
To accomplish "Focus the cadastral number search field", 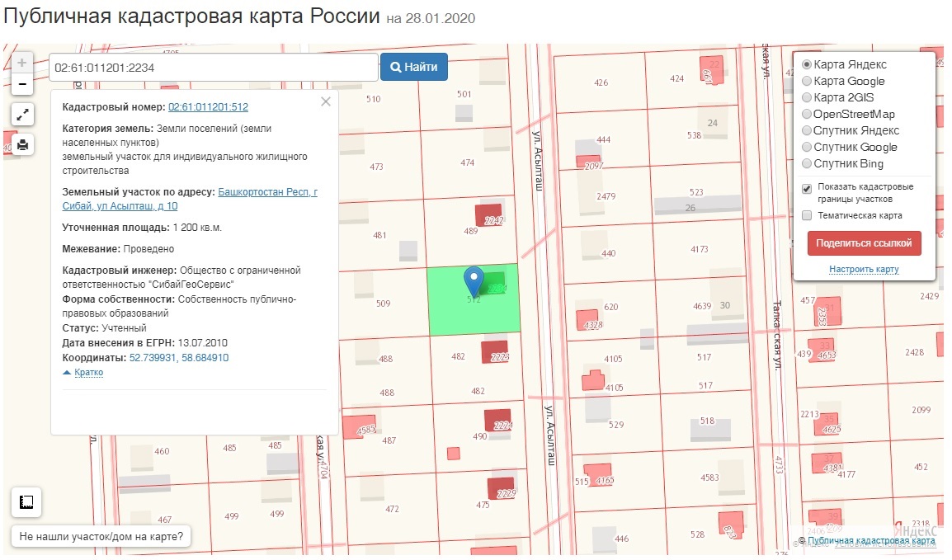I will [213, 68].
